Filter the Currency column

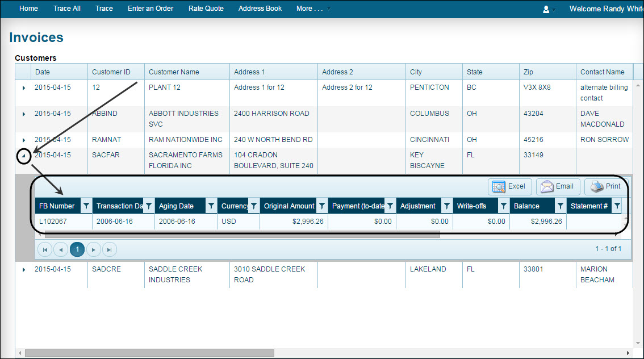tap(254, 206)
